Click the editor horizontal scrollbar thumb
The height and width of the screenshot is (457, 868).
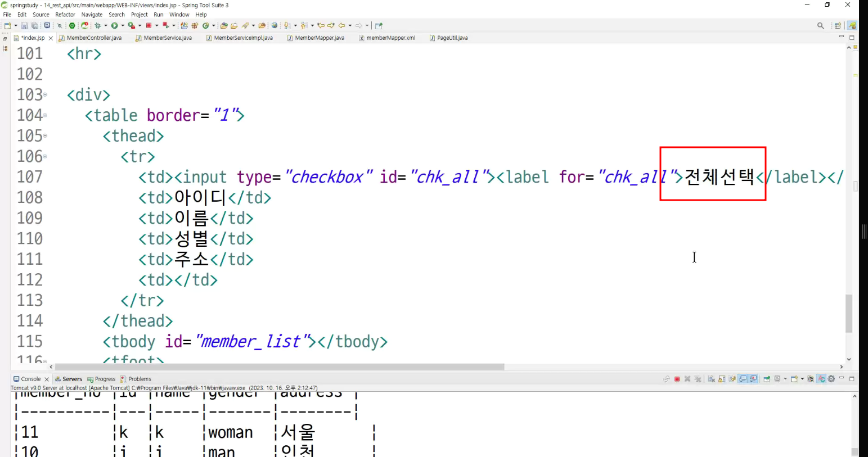(x=280, y=367)
